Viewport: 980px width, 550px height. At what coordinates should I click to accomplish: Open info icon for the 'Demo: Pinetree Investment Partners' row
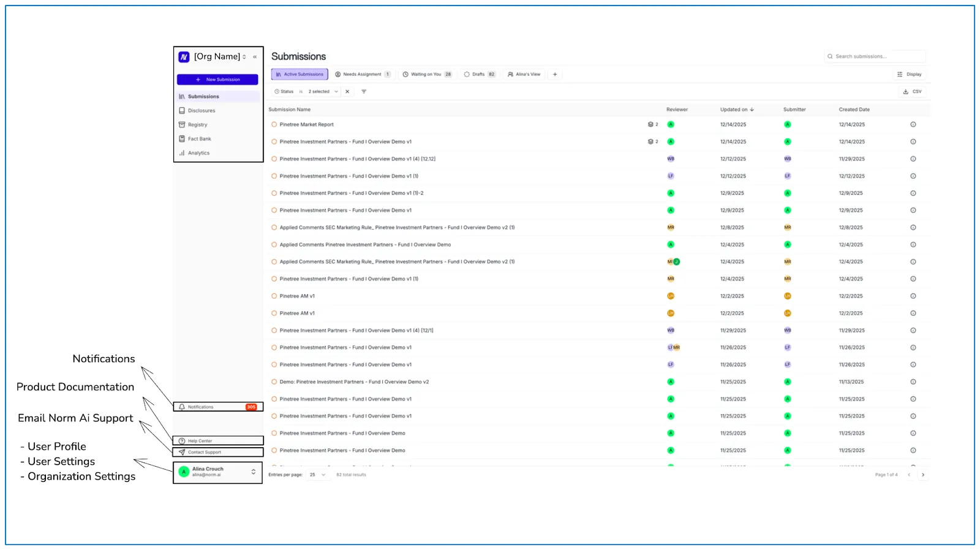913,382
